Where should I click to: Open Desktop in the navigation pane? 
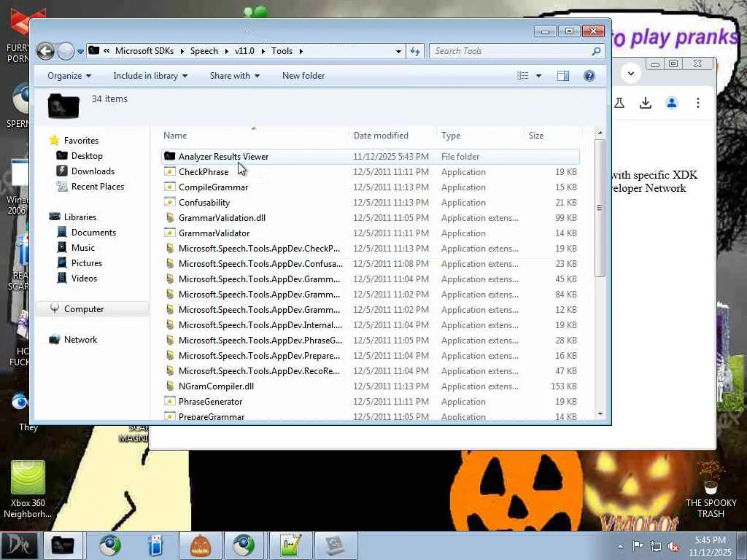click(87, 156)
